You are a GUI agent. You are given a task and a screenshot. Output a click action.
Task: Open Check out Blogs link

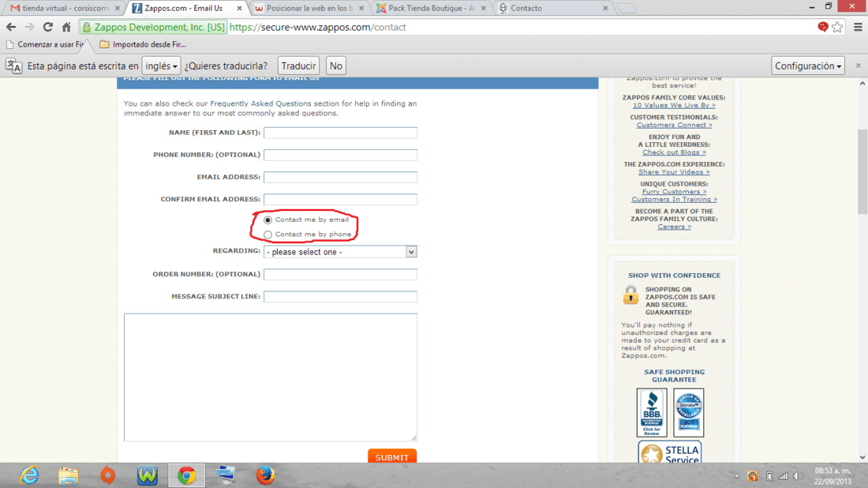coord(674,152)
